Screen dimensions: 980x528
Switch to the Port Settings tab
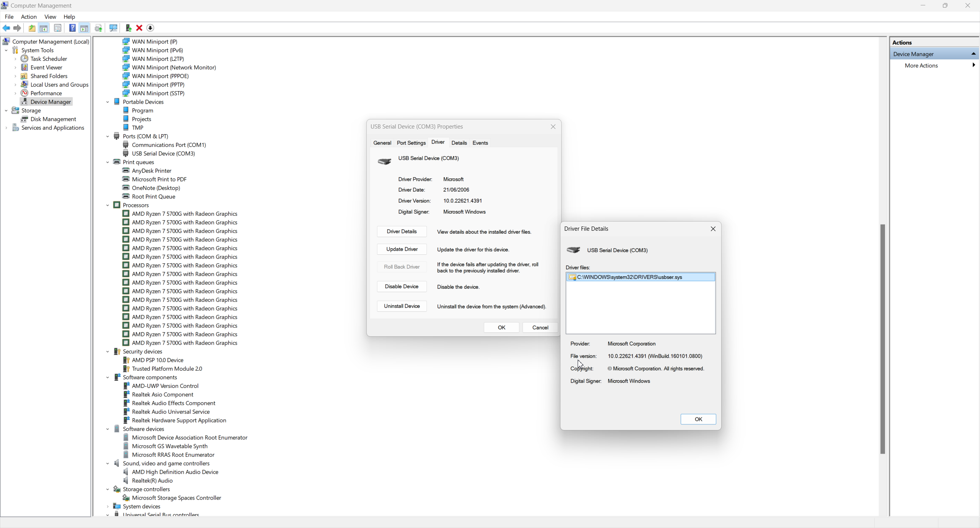(411, 143)
